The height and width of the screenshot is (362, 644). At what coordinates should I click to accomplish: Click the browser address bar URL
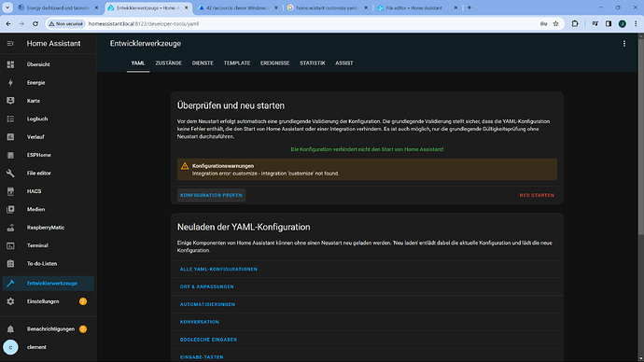[x=144, y=24]
